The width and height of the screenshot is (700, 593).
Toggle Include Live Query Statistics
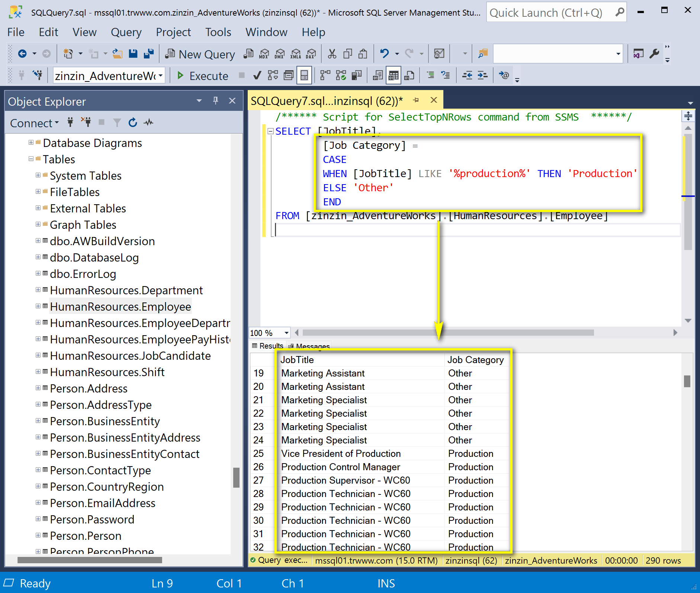point(341,76)
